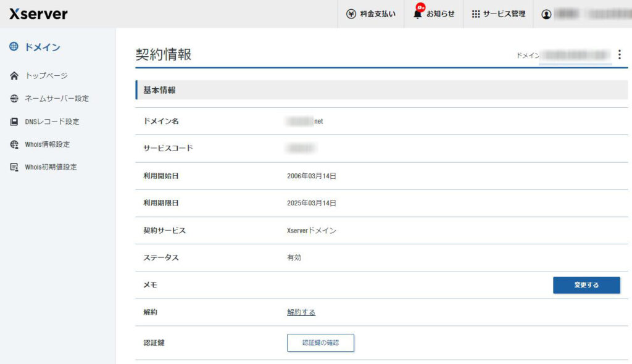Open the three-dot domain options menu
Viewport: 632px width, 364px height.
(x=620, y=55)
